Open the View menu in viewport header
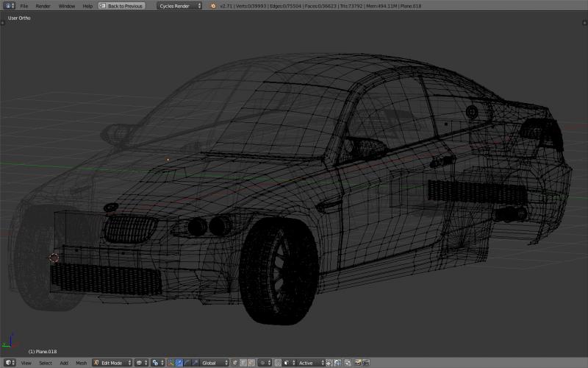This screenshot has width=588, height=368. (x=26, y=363)
